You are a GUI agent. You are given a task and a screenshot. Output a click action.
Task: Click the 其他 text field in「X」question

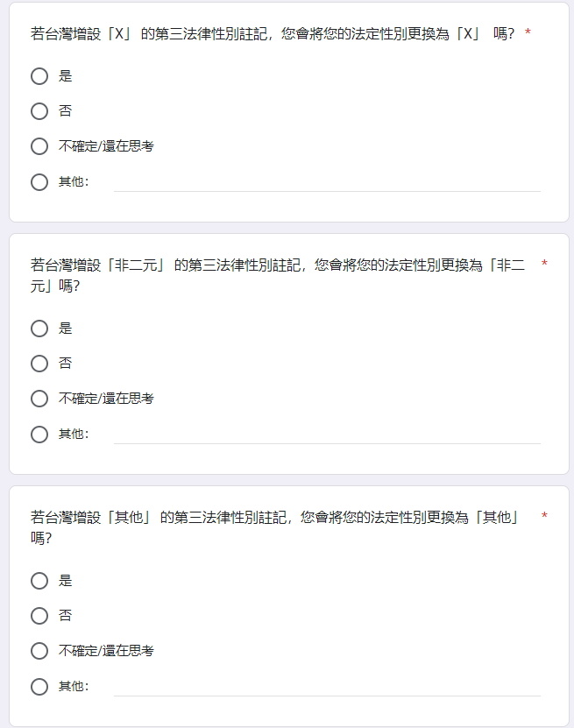pos(328,182)
